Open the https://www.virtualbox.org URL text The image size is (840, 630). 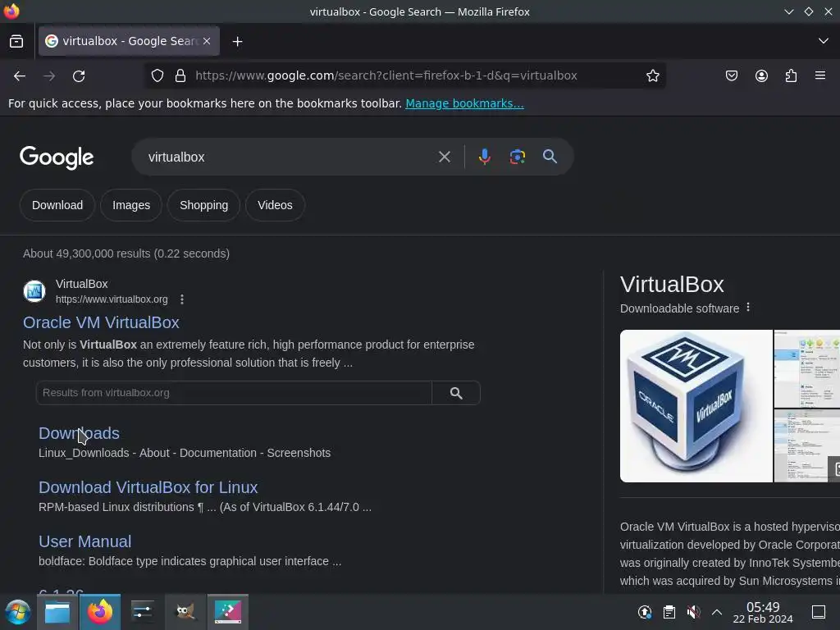click(x=112, y=299)
